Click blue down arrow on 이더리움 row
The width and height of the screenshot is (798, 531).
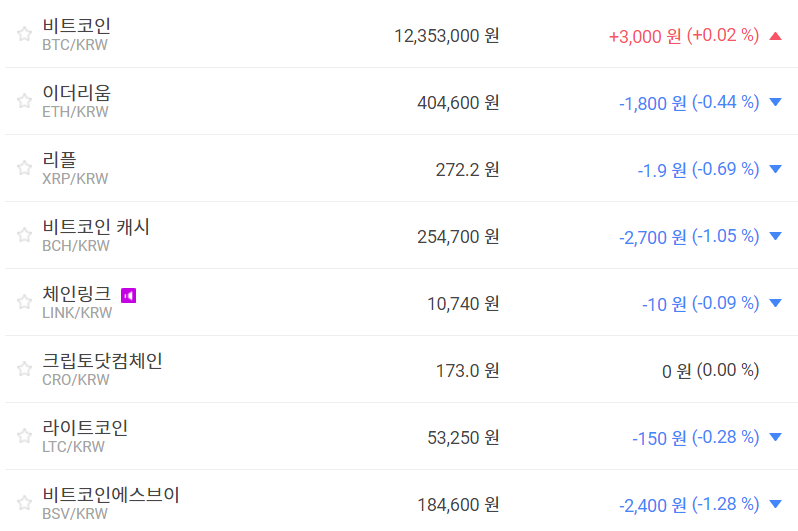[x=776, y=102]
